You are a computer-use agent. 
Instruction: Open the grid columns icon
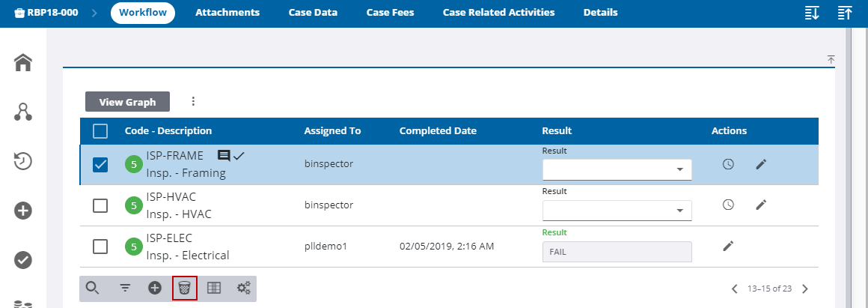coord(214,288)
